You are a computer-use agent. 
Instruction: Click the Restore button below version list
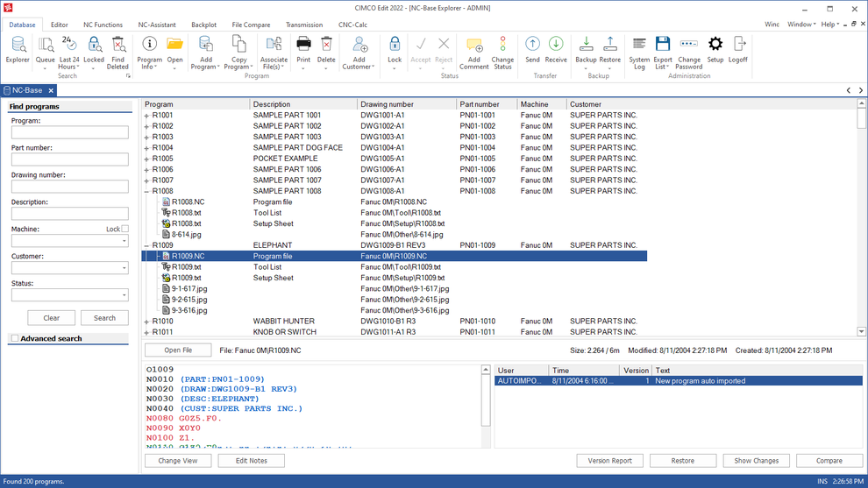pos(682,461)
